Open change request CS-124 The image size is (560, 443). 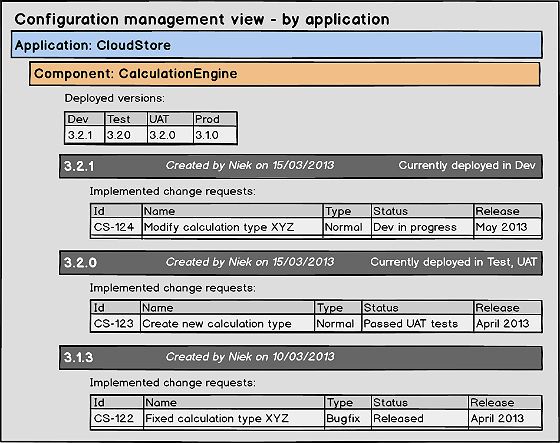coord(114,227)
